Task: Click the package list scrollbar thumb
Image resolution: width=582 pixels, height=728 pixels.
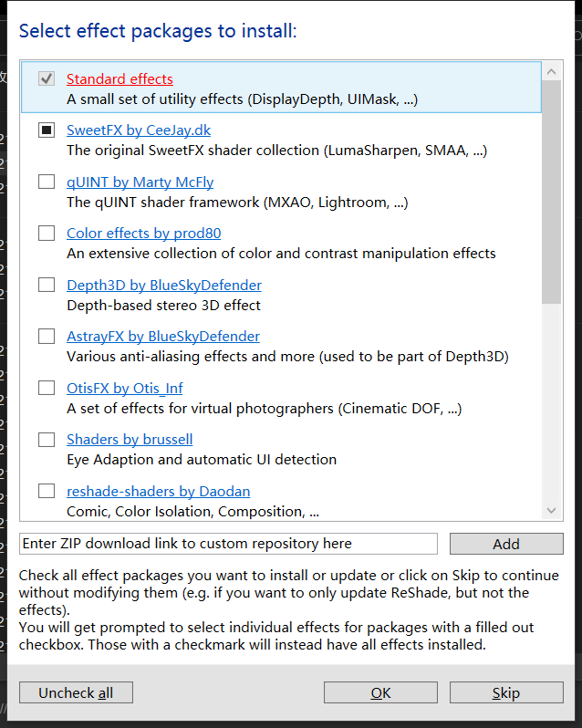Action: [x=551, y=192]
